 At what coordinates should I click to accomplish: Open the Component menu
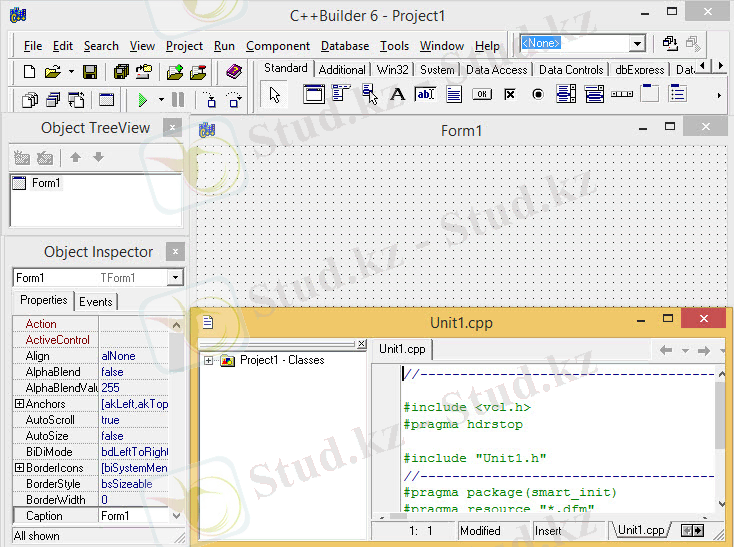[277, 46]
